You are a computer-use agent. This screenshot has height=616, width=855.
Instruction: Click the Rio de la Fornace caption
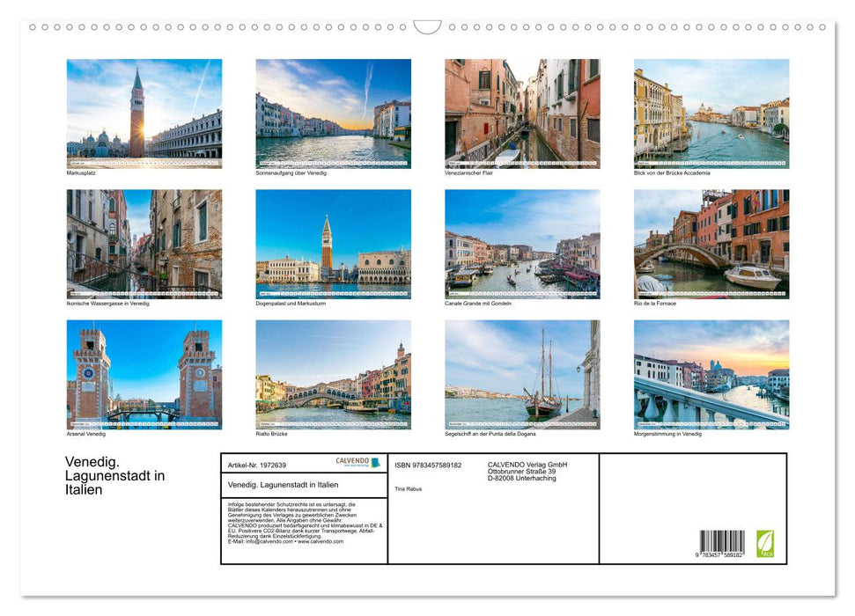click(x=655, y=302)
